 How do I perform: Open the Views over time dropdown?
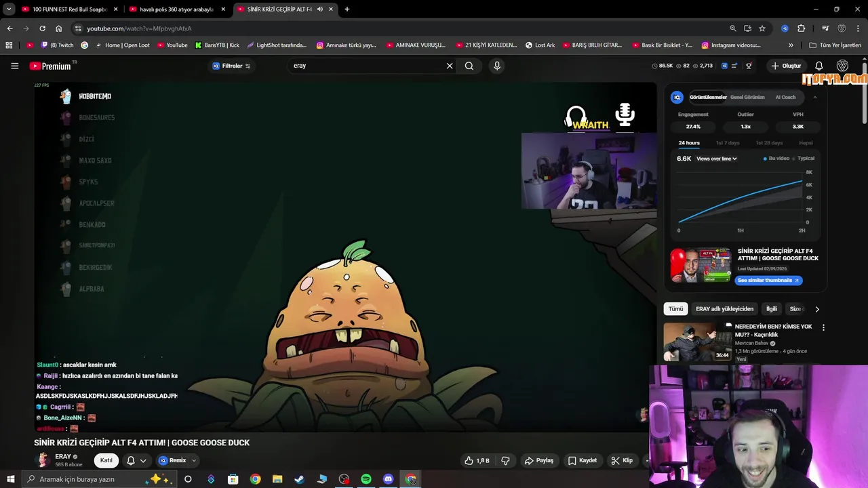click(x=716, y=159)
